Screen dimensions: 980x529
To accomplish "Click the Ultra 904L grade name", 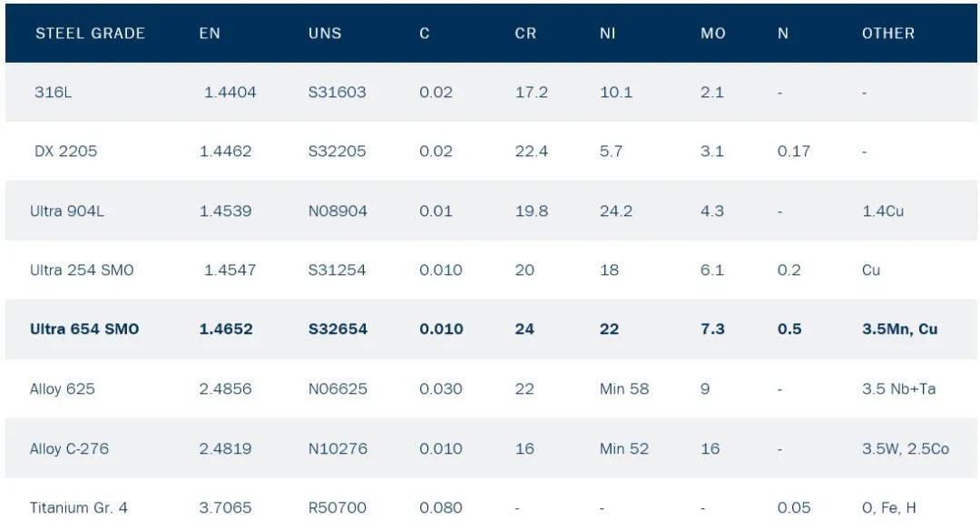I will (x=67, y=211).
